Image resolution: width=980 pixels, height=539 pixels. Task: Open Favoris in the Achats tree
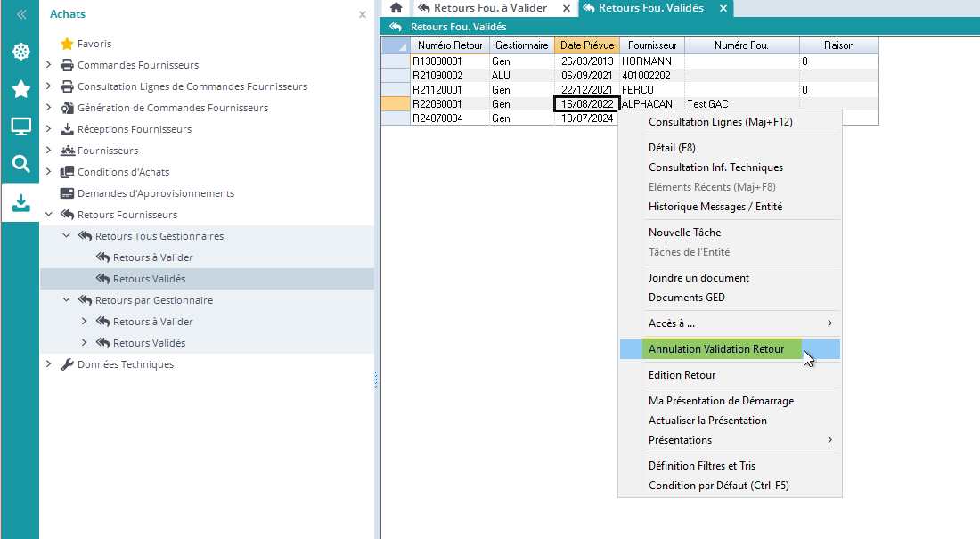[94, 44]
